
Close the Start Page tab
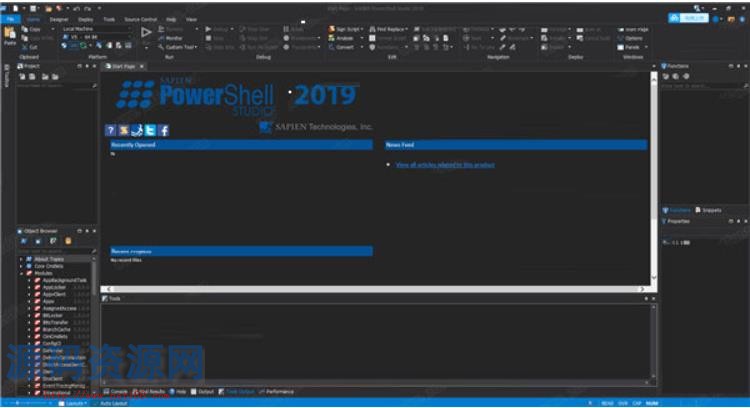point(142,66)
